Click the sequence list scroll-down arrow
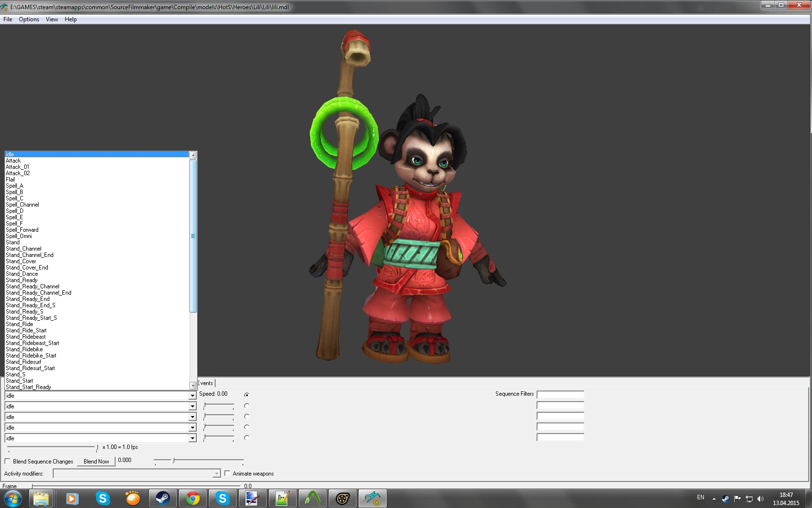Viewport: 812px width, 508px height. tap(193, 386)
